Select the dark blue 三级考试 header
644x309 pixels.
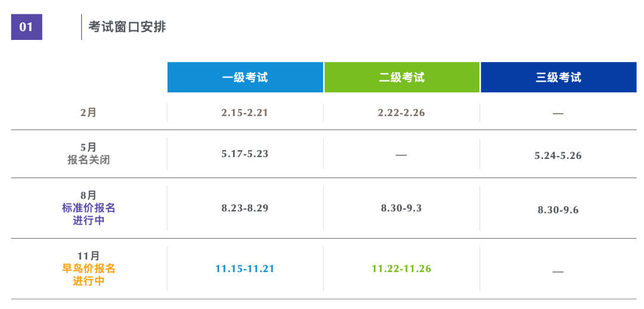(558, 77)
